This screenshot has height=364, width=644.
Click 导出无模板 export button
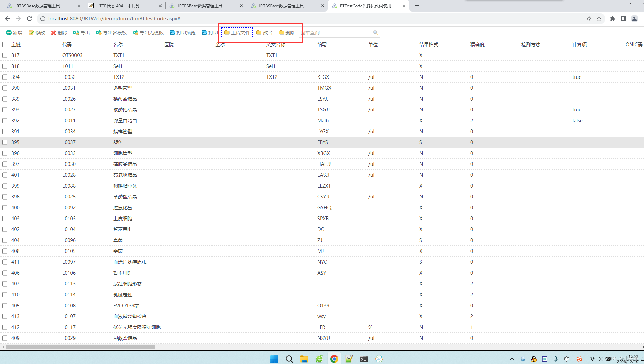point(148,33)
